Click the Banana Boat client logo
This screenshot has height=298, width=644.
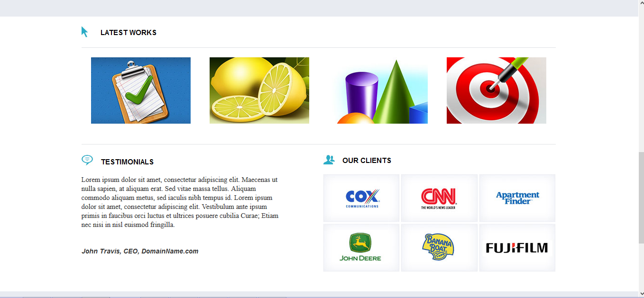pyautogui.click(x=439, y=248)
